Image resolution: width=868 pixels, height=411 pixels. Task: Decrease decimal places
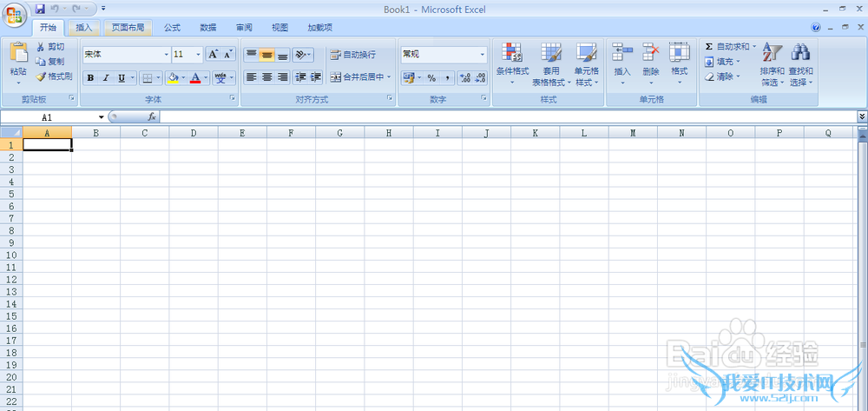(480, 78)
